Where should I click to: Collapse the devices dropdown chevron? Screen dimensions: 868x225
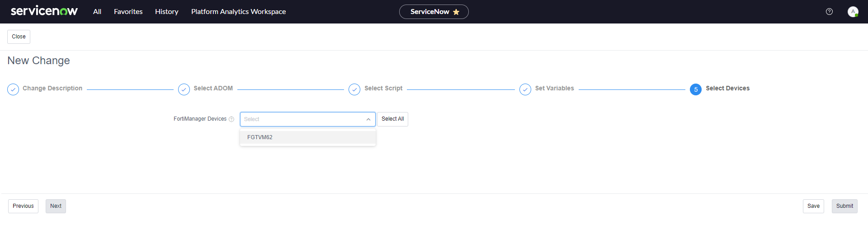coord(368,119)
